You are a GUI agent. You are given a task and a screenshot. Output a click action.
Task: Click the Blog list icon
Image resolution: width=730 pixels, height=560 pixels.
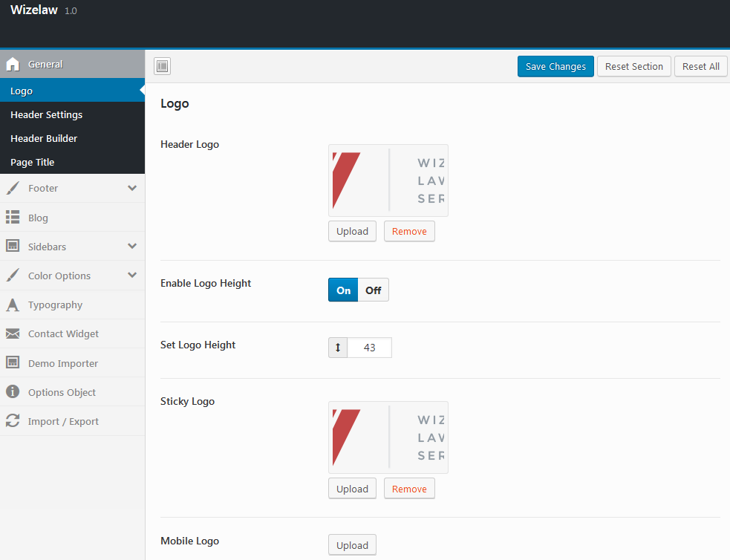(13, 218)
